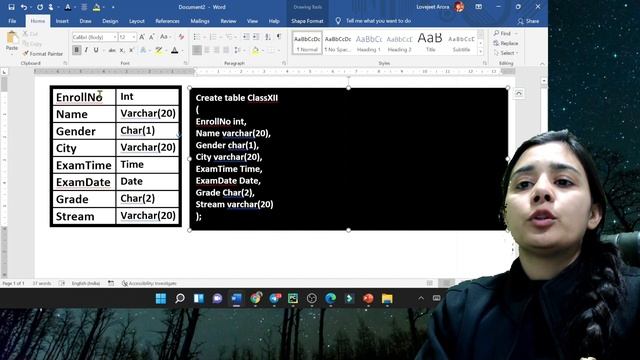The width and height of the screenshot is (640, 360).
Task: Toggle Italic formatting
Action: 86,50
